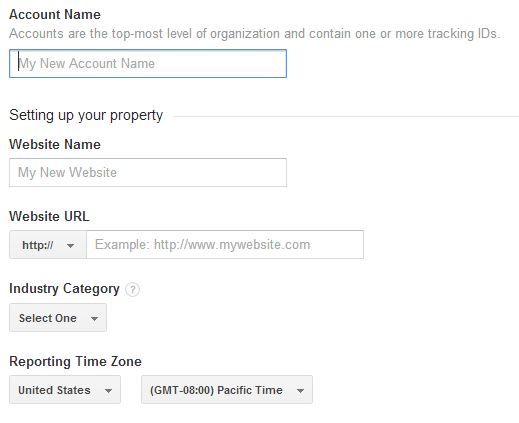Image resolution: width=519 pixels, height=423 pixels.
Task: Click the divider line beside property heading
Action: pos(346,116)
